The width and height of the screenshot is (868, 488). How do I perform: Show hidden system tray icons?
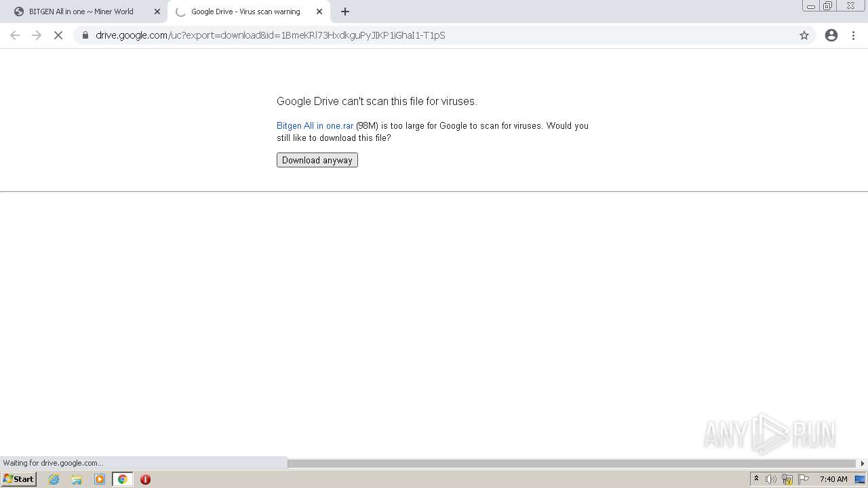756,479
